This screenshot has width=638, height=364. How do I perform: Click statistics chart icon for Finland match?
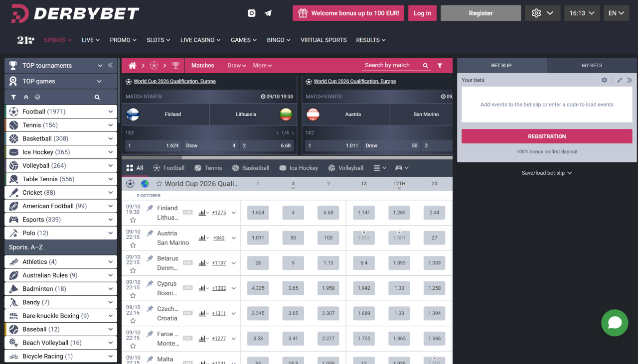point(202,213)
